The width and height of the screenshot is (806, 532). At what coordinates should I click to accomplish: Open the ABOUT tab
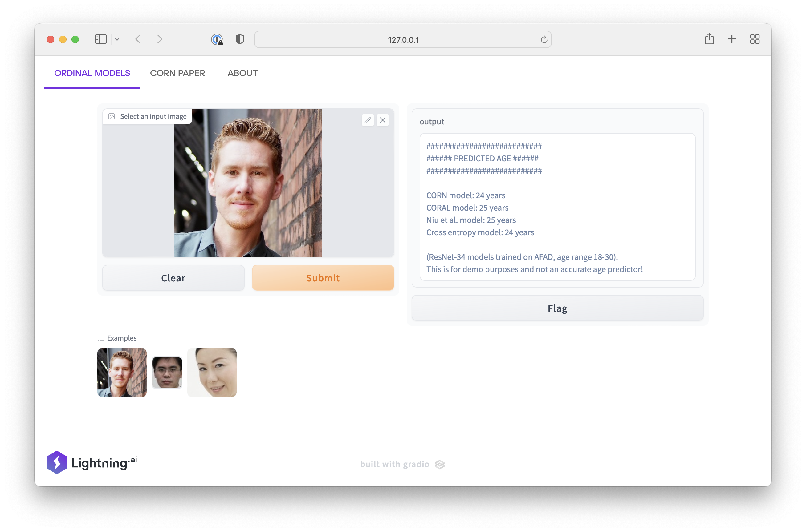pyautogui.click(x=242, y=73)
